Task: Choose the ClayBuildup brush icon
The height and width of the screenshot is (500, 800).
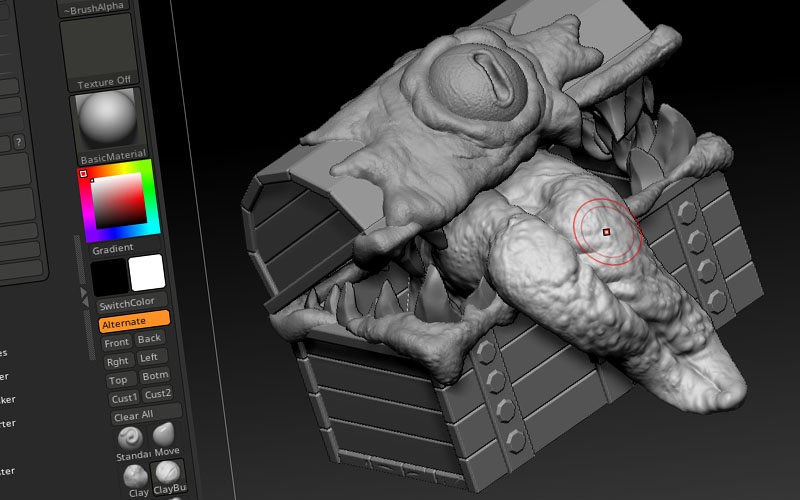Action: (x=168, y=478)
